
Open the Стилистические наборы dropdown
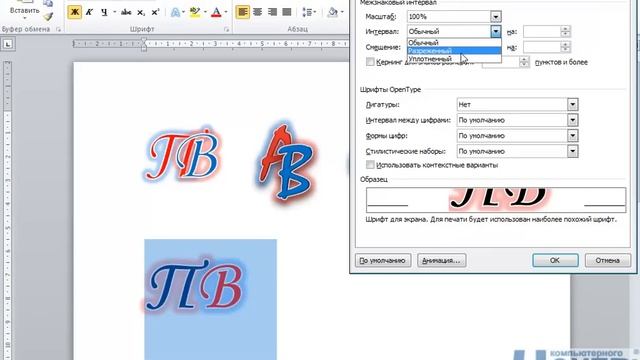pyautogui.click(x=572, y=151)
